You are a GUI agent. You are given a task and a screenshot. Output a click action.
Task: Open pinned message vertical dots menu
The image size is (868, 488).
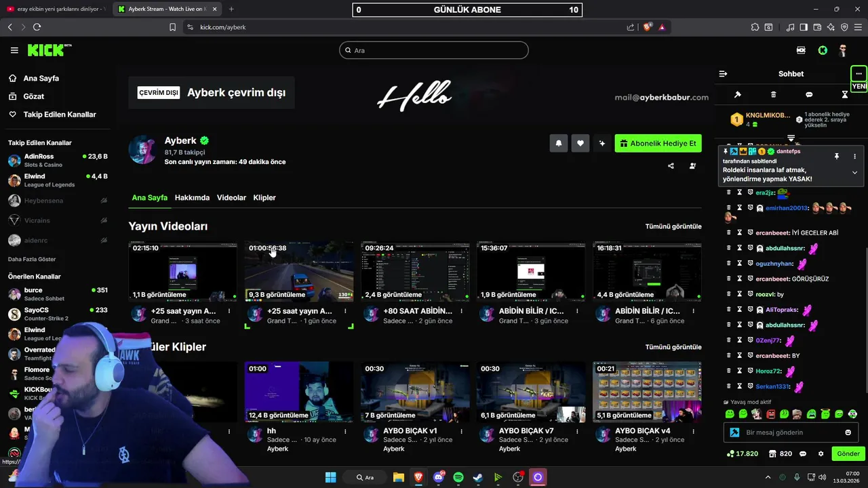pyautogui.click(x=854, y=157)
